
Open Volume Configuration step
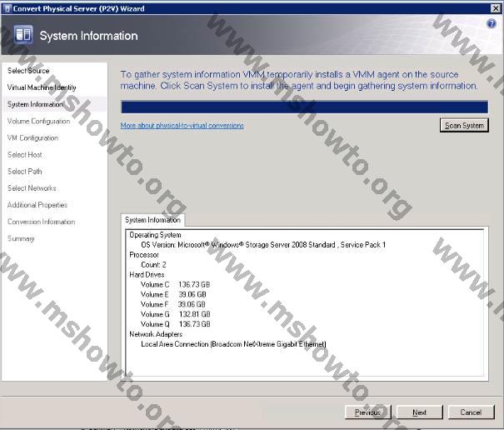[38, 122]
